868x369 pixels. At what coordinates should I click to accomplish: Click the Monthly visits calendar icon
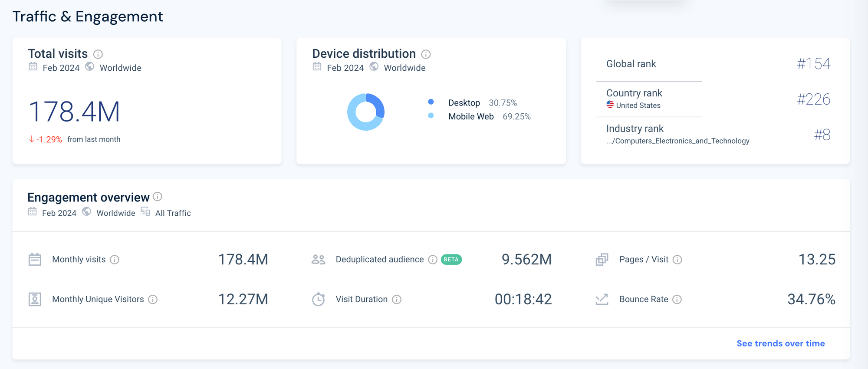click(x=35, y=260)
